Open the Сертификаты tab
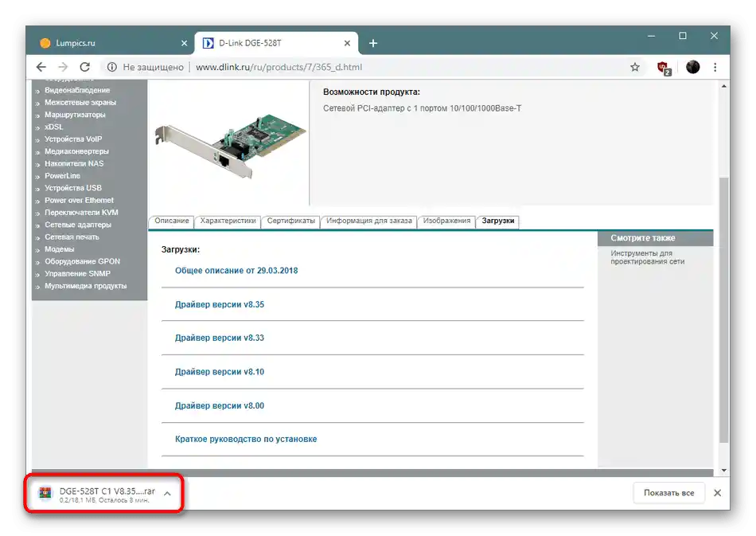 pos(290,221)
